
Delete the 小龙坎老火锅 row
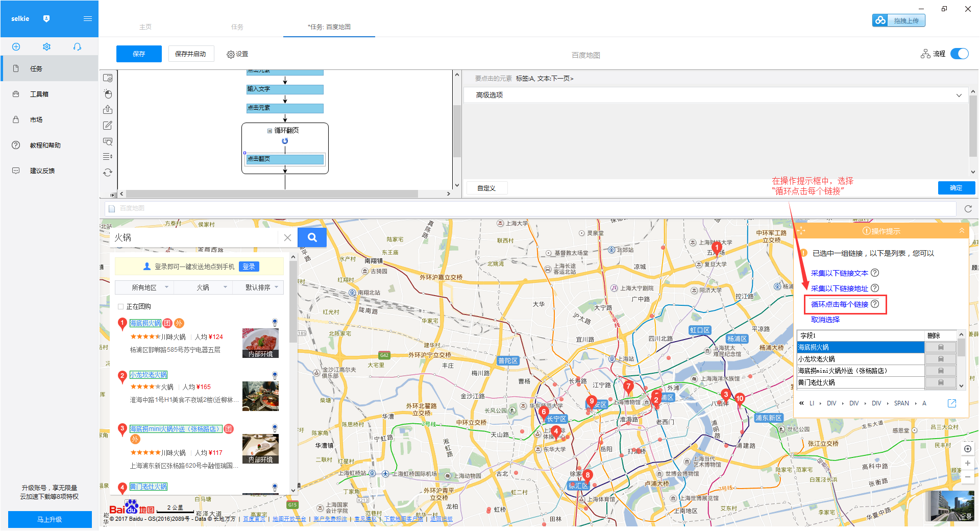tap(941, 359)
